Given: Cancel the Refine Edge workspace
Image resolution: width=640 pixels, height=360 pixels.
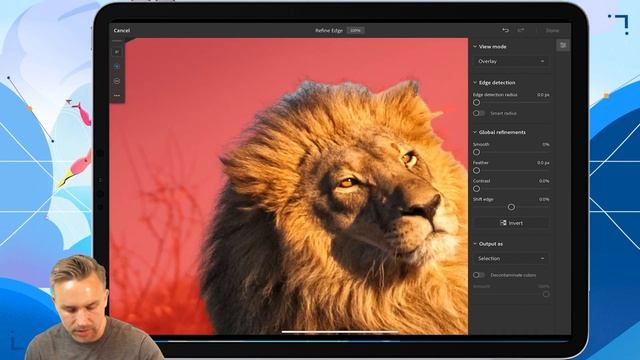Looking at the screenshot, I should click(122, 31).
